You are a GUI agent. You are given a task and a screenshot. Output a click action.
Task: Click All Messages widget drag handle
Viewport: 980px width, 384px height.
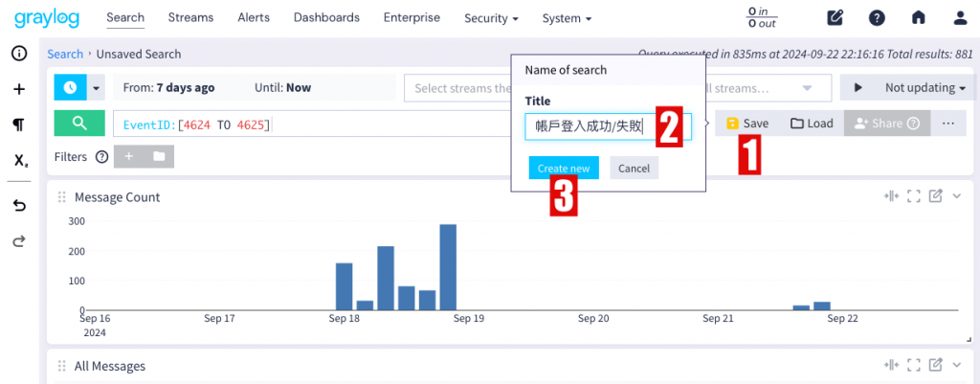coord(62,366)
